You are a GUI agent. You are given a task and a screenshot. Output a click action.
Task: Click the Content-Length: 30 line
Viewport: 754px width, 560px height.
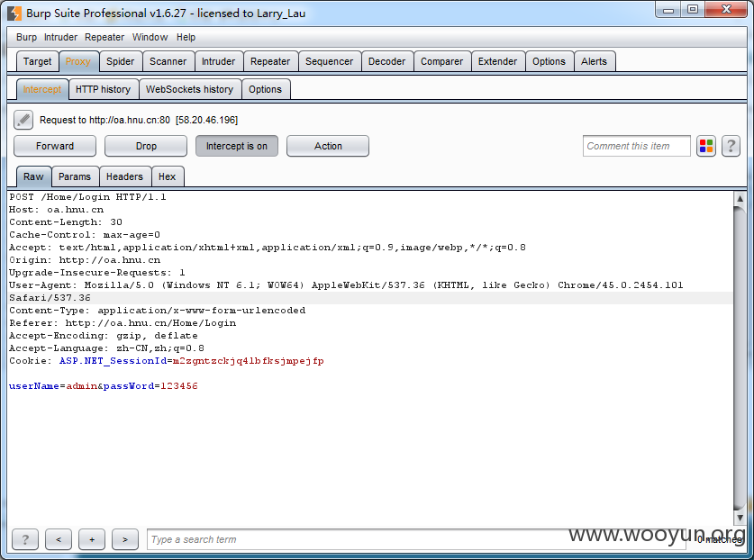(x=66, y=222)
